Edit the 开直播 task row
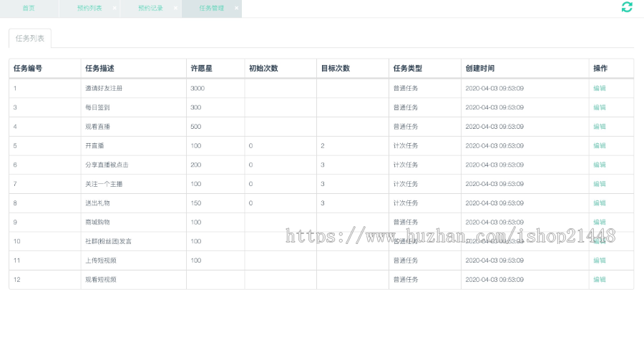 [x=599, y=145]
